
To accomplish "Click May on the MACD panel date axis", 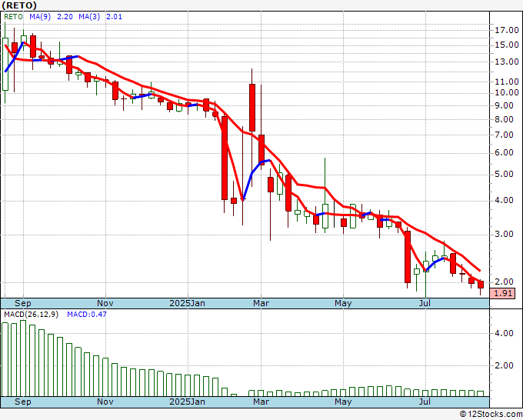I will coord(343,402).
